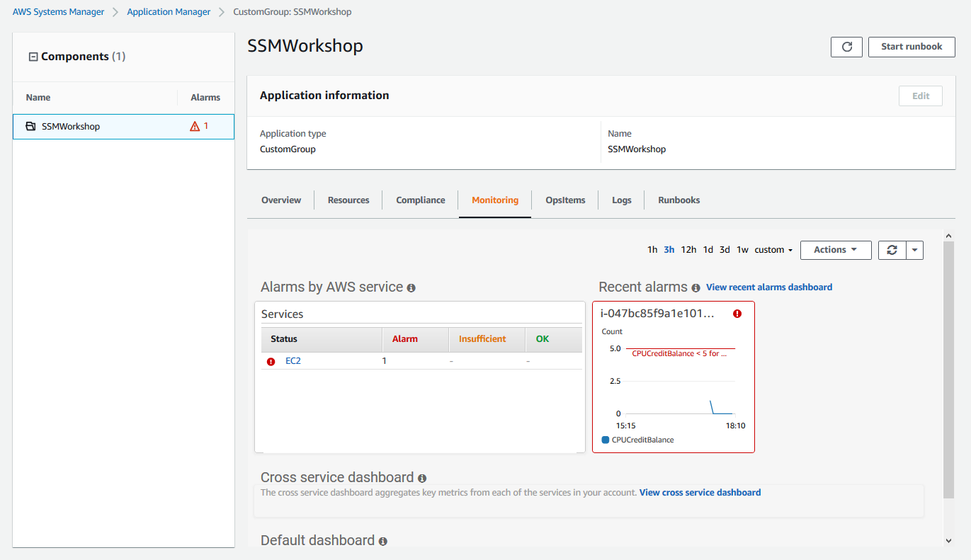This screenshot has width=971, height=560.
Task: Click the refresh icon beside Start runbook
Action: pyautogui.click(x=846, y=47)
